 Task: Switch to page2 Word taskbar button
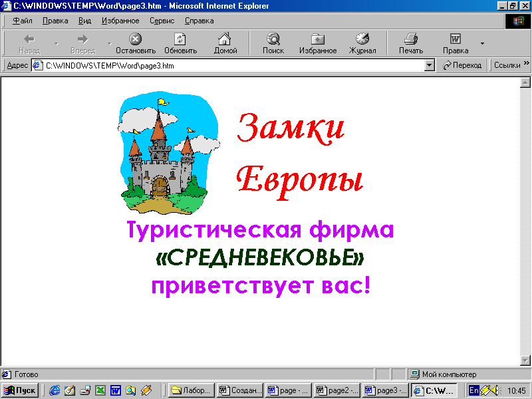337,390
